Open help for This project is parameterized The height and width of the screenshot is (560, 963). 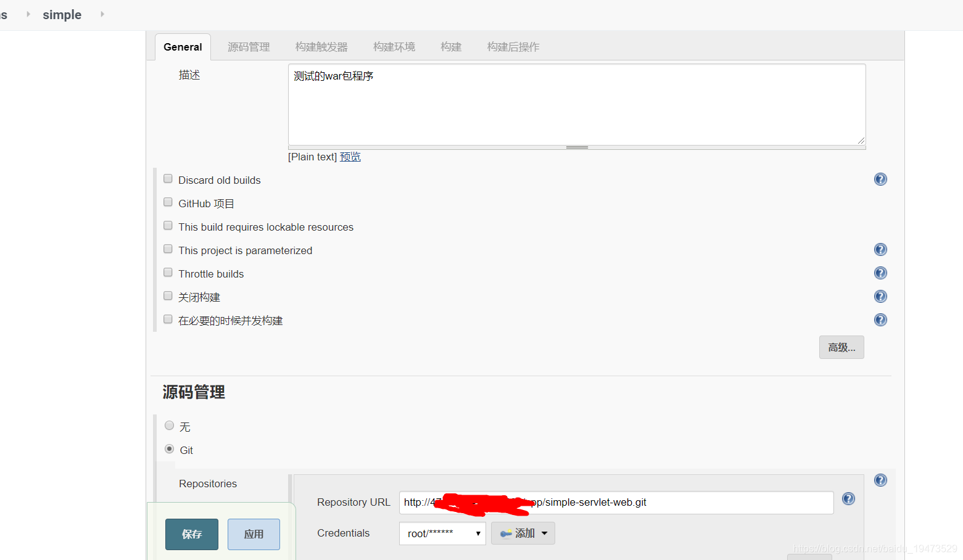tap(880, 250)
